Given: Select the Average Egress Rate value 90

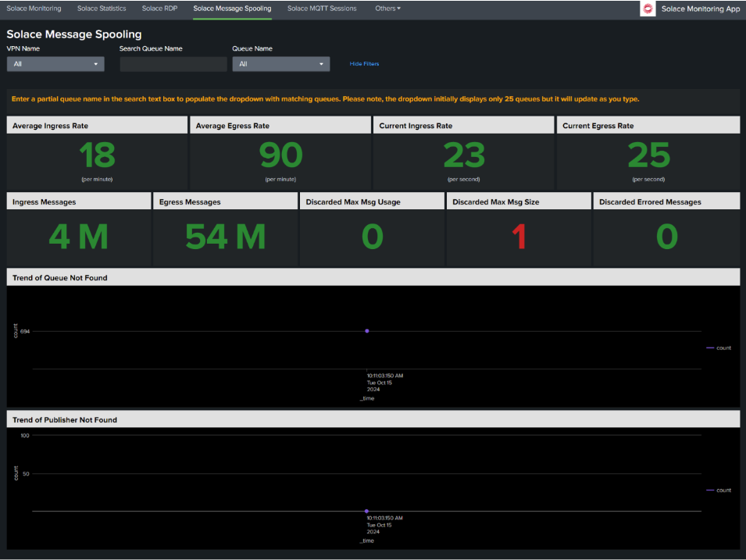Looking at the screenshot, I should pos(280,155).
